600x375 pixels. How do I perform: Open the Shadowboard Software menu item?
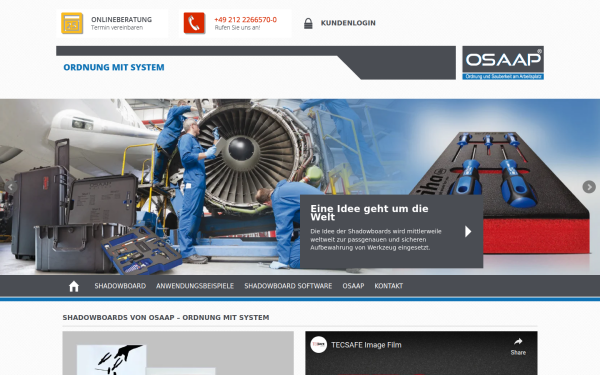(288, 286)
